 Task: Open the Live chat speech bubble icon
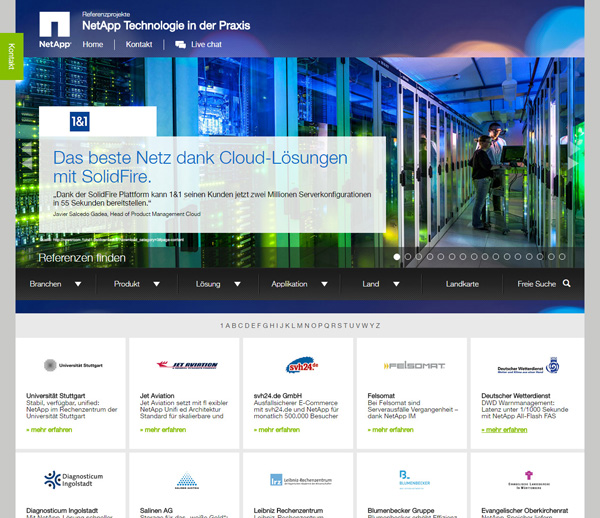180,45
